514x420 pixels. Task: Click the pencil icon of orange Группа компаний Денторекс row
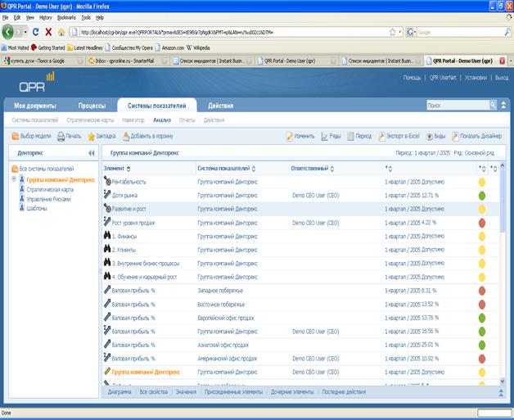107,371
